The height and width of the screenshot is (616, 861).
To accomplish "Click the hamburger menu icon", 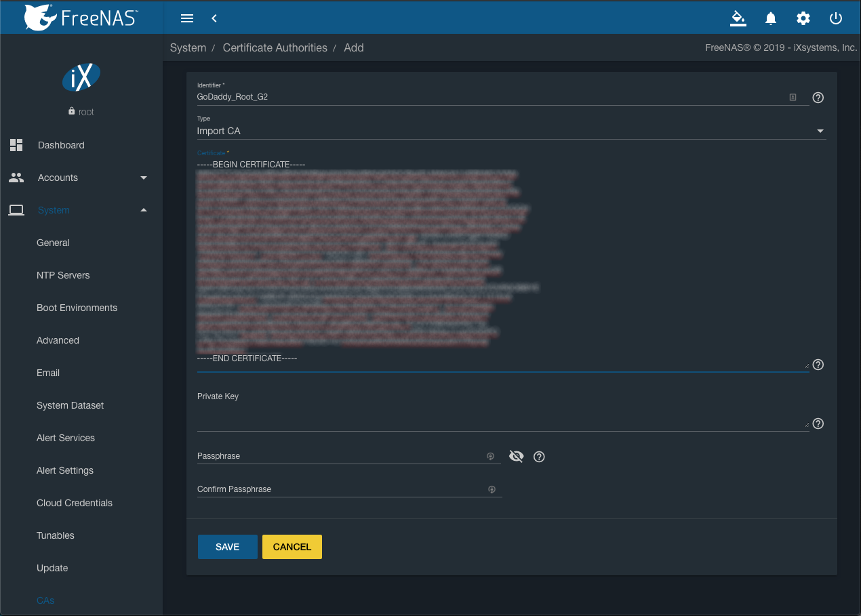I will [187, 18].
